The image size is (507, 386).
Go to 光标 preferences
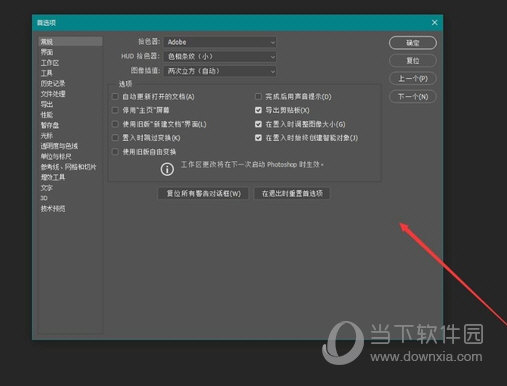[x=47, y=136]
